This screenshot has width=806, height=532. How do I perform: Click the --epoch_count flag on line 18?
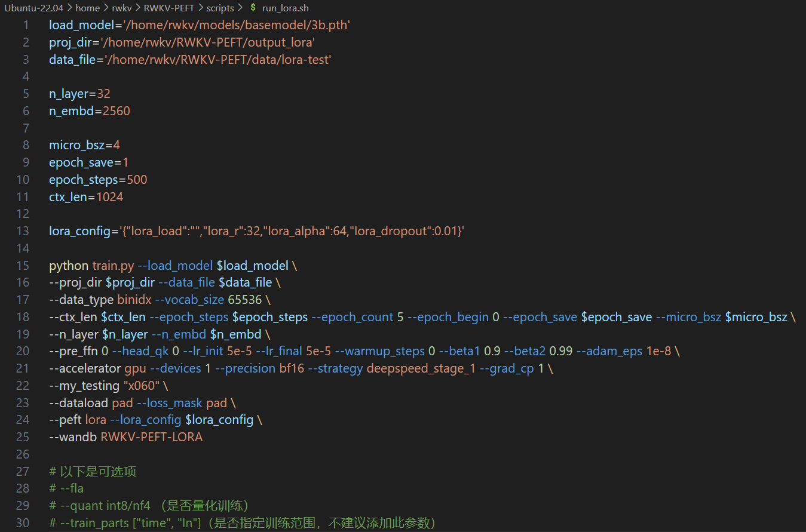(353, 317)
